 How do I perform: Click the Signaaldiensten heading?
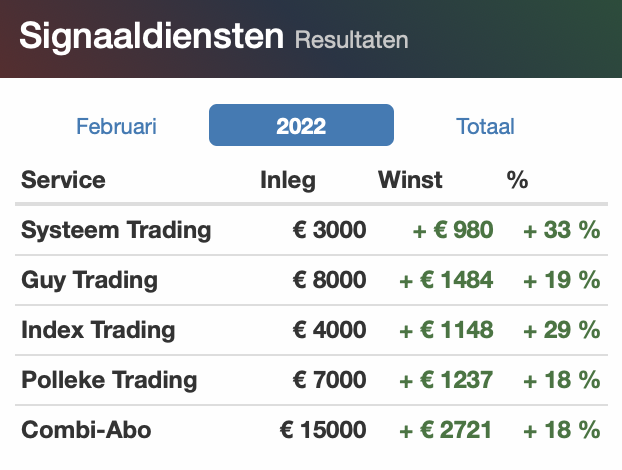pos(151,36)
